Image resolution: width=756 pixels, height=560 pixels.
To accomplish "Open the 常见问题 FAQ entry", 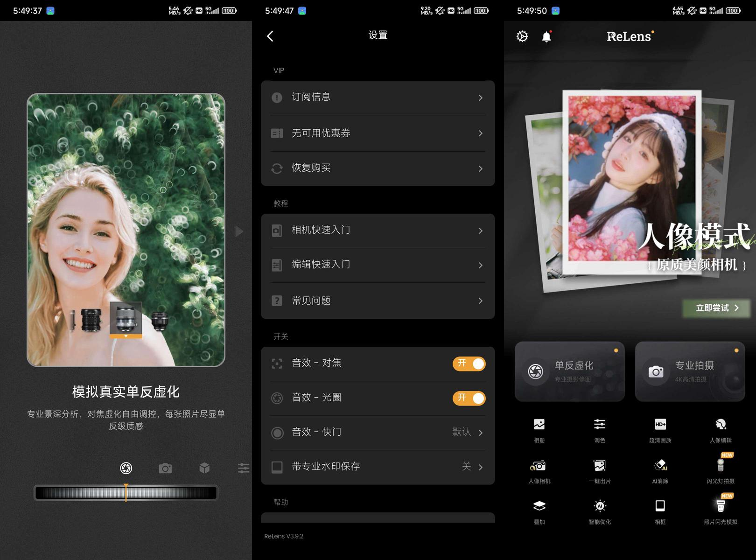I will click(x=378, y=301).
